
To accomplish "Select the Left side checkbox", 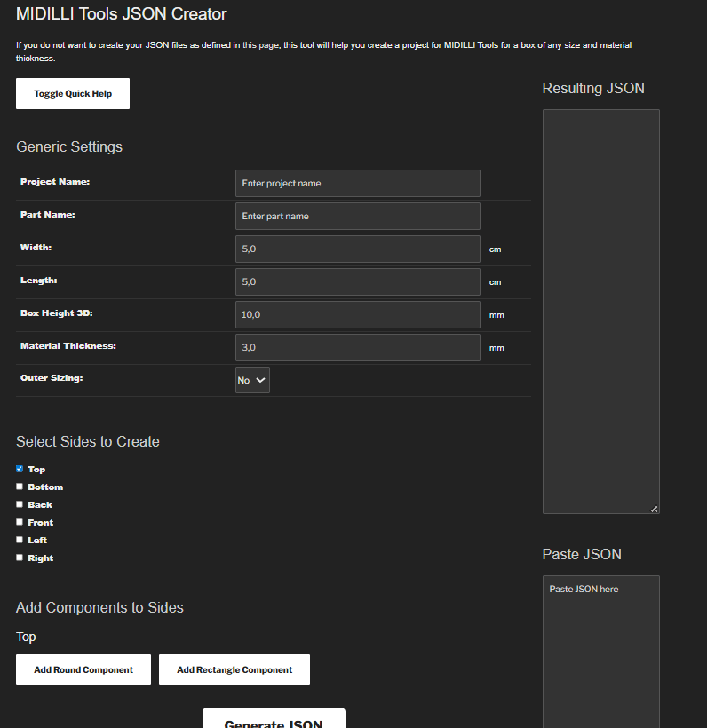I will [20, 540].
